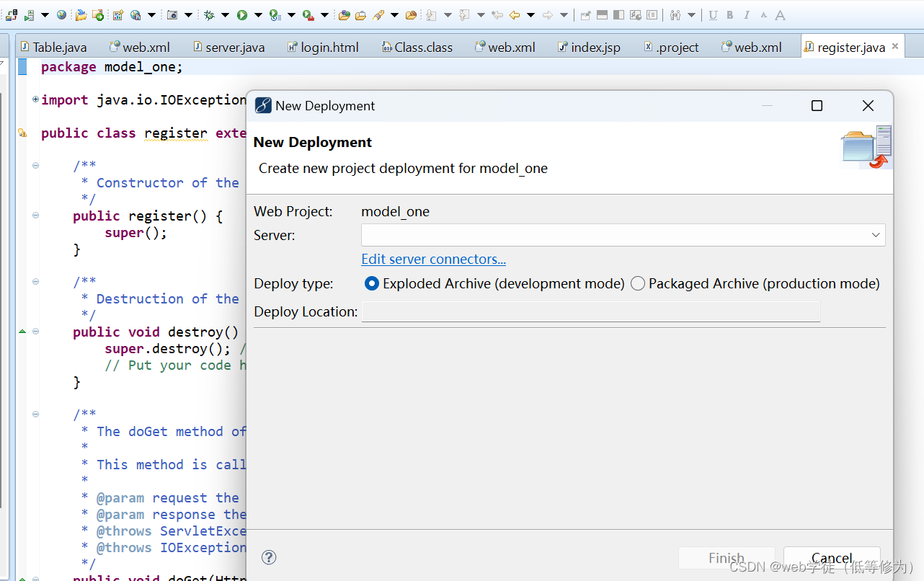Click the horizontal split editor layout icon
This screenshot has height=581, width=924.
(602, 15)
